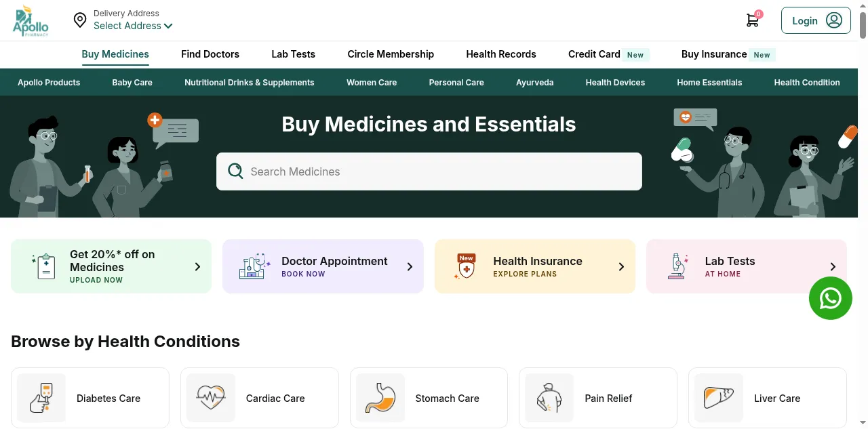Click the Stomach Care icon

click(380, 398)
